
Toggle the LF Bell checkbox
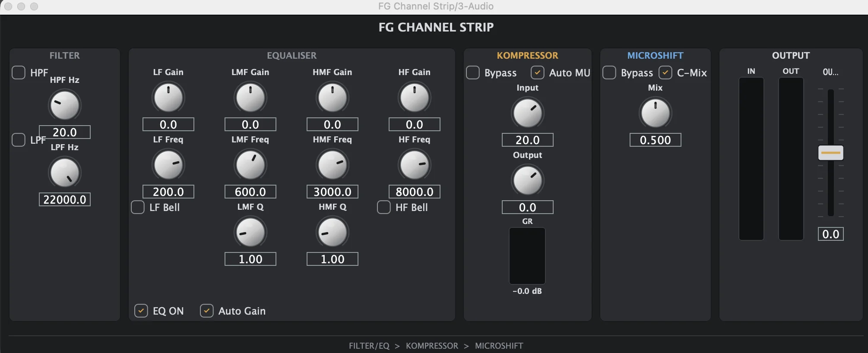(x=138, y=207)
